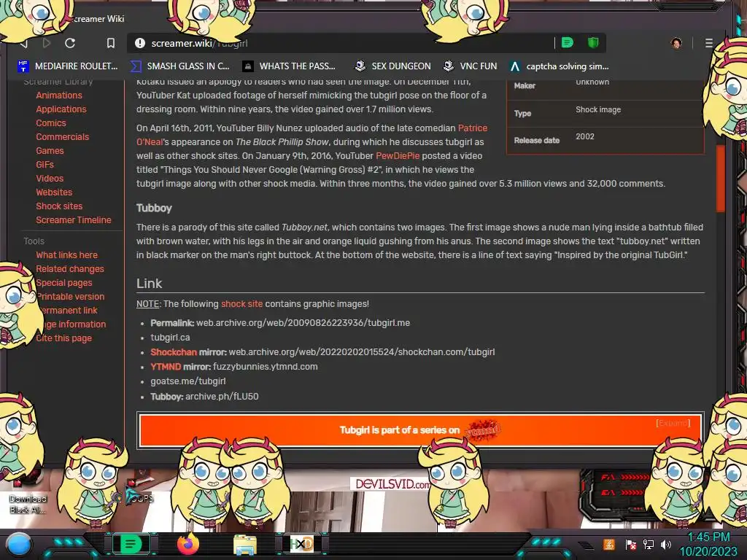Open Websites in the sidebar
Screen dimensions: 747x560
[x=54, y=192]
